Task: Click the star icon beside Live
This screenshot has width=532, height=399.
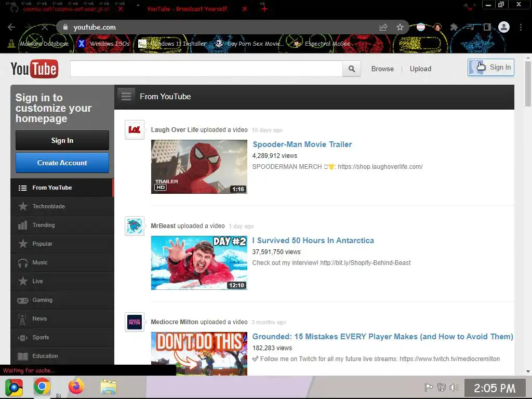Action: click(x=23, y=281)
